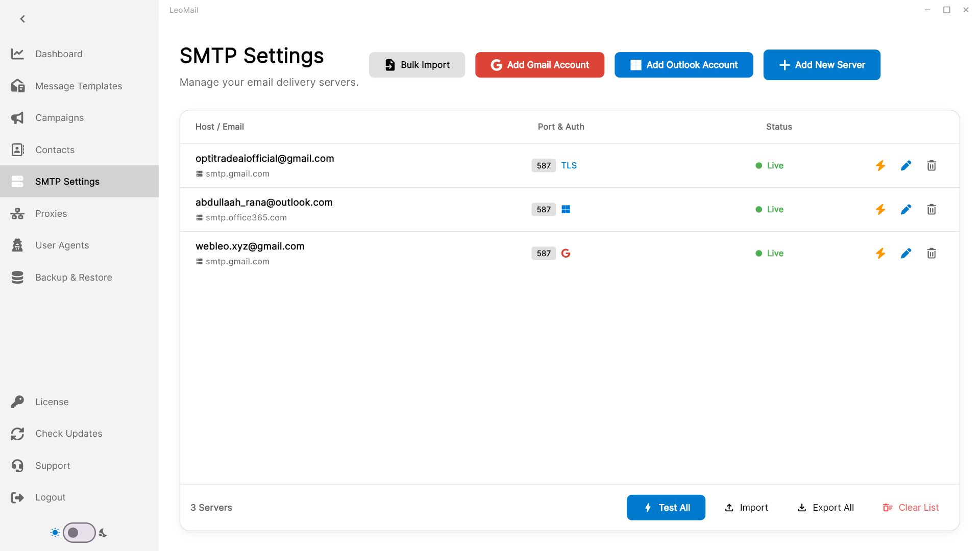
Task: Open Proxies page
Action: (x=79, y=213)
